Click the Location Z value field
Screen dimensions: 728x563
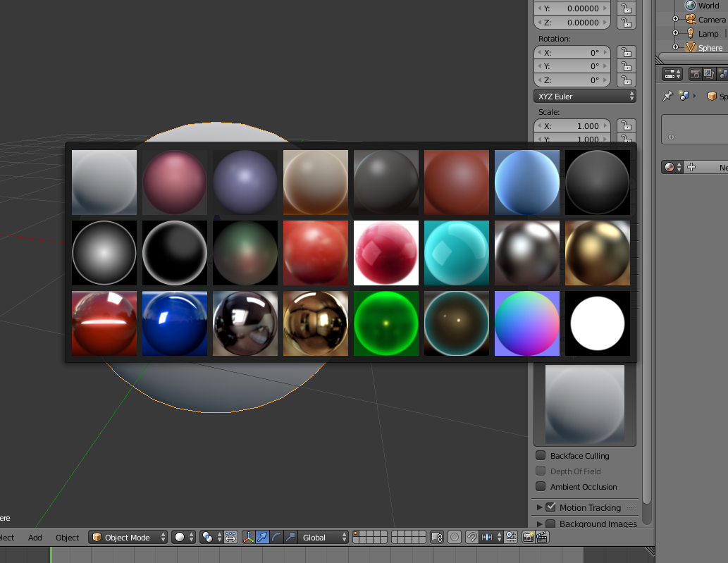tap(572, 23)
